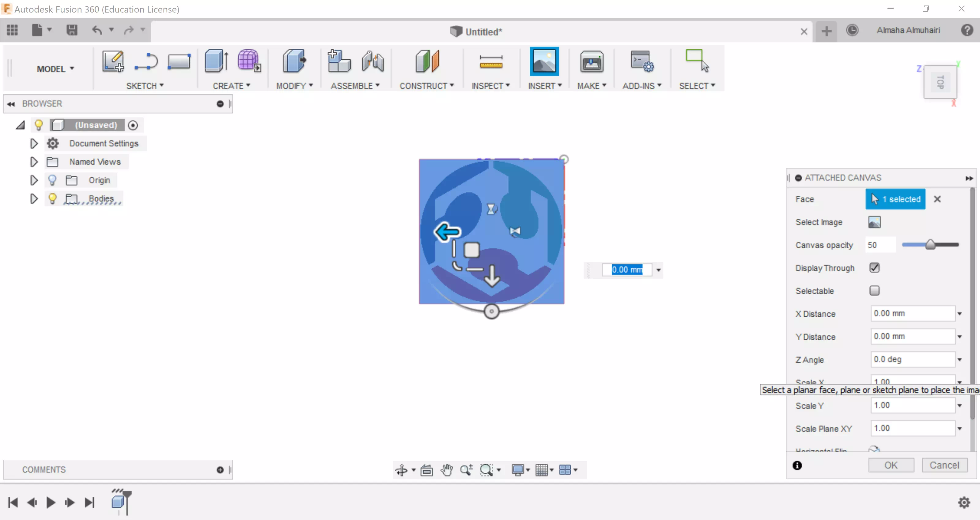Select the Extrude icon under Create
The height and width of the screenshot is (520, 980).
tap(215, 61)
